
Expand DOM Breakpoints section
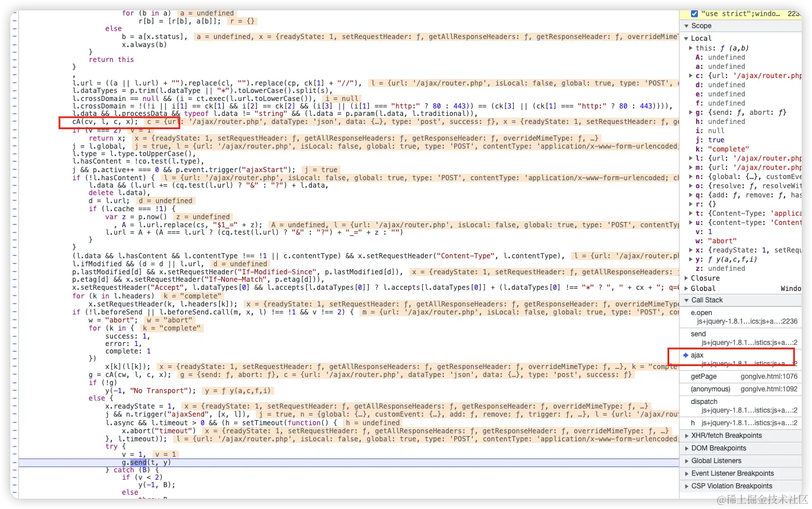[686, 448]
